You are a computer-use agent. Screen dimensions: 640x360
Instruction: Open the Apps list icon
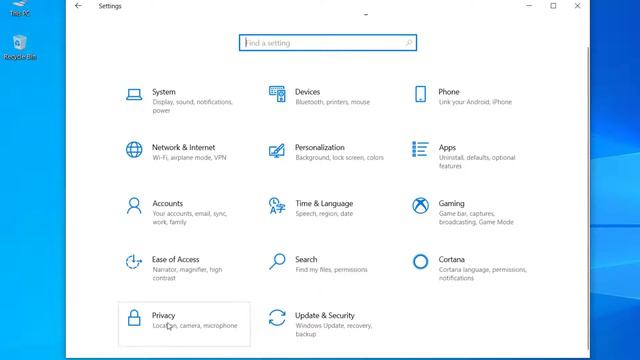[420, 149]
